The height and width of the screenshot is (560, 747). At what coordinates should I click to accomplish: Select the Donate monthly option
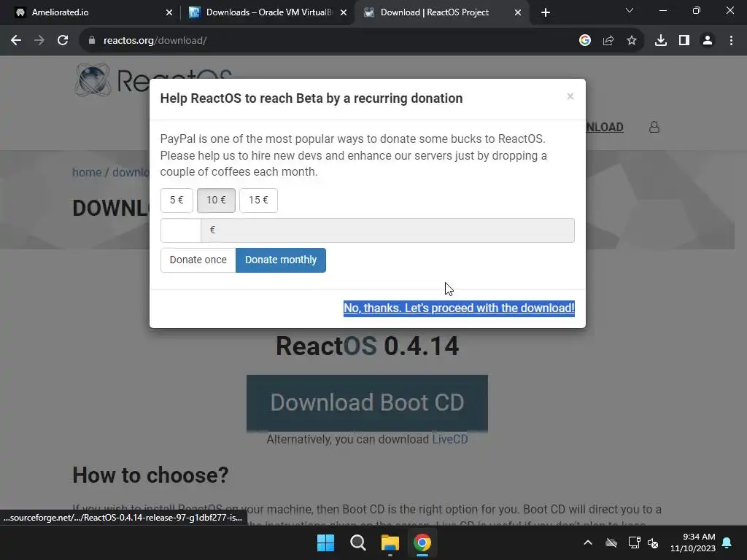[x=281, y=260]
